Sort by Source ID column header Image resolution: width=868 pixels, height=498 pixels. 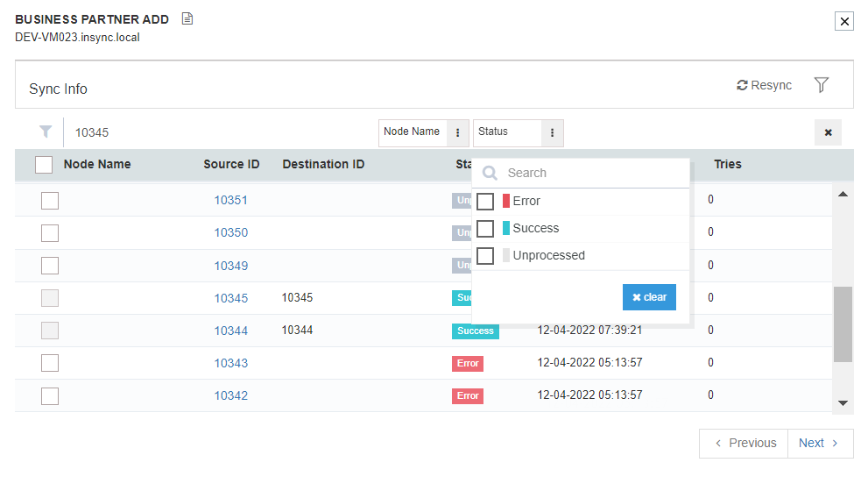click(x=231, y=164)
